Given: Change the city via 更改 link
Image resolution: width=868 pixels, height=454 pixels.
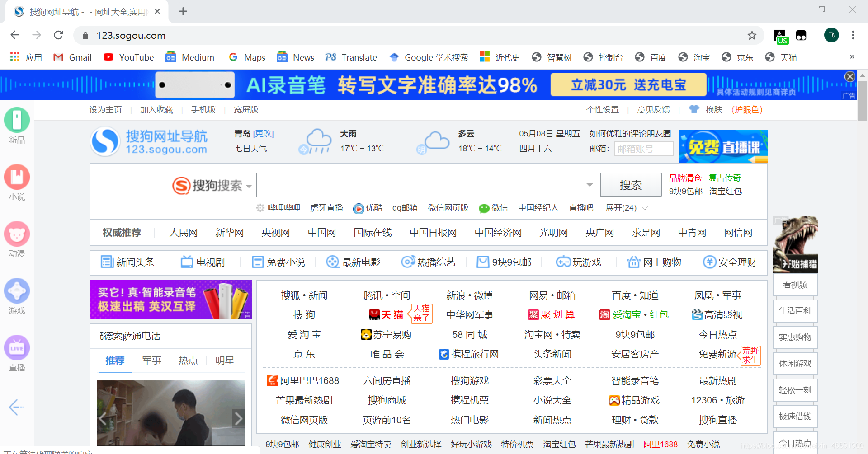Looking at the screenshot, I should 264,134.
